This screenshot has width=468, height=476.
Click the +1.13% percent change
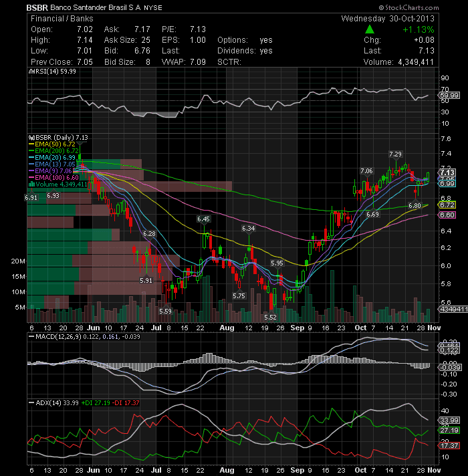pos(419,29)
